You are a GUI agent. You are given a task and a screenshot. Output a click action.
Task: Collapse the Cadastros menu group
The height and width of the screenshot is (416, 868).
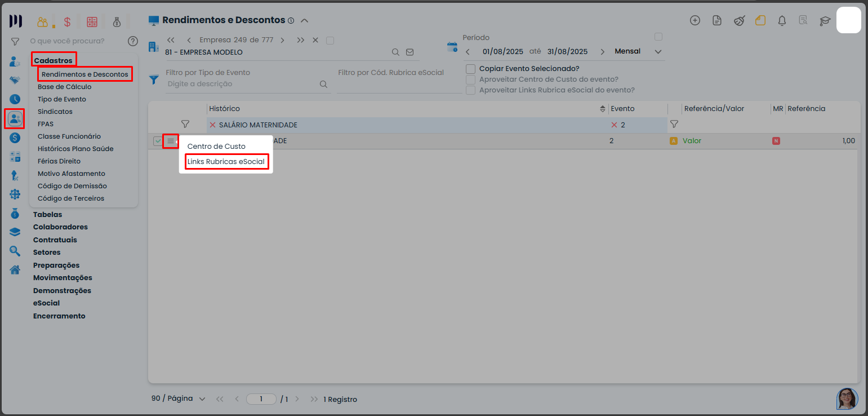click(53, 60)
